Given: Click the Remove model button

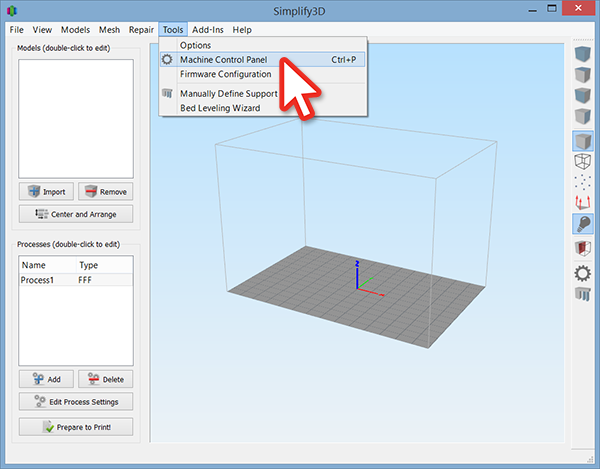Looking at the screenshot, I should (106, 191).
